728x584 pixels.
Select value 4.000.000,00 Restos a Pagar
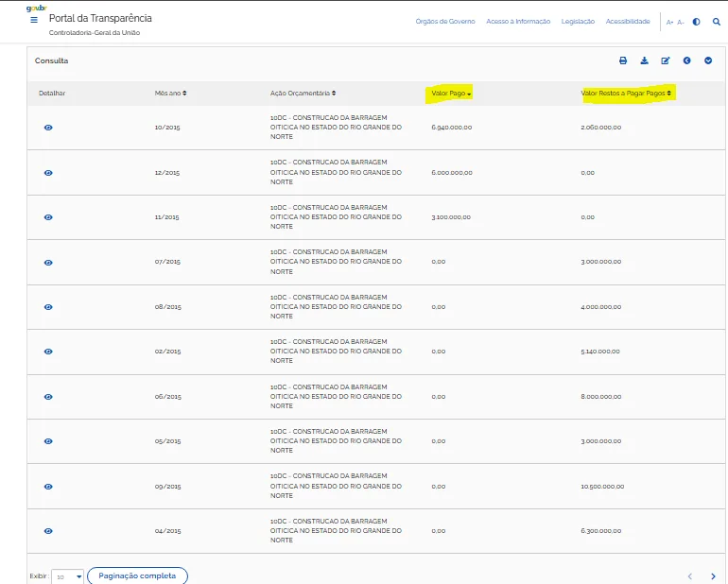pos(600,307)
